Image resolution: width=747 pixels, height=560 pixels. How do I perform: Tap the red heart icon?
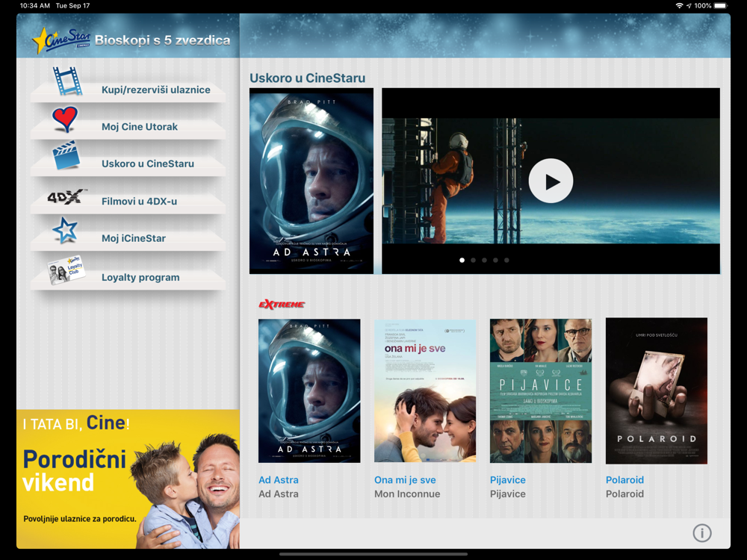pos(65,119)
